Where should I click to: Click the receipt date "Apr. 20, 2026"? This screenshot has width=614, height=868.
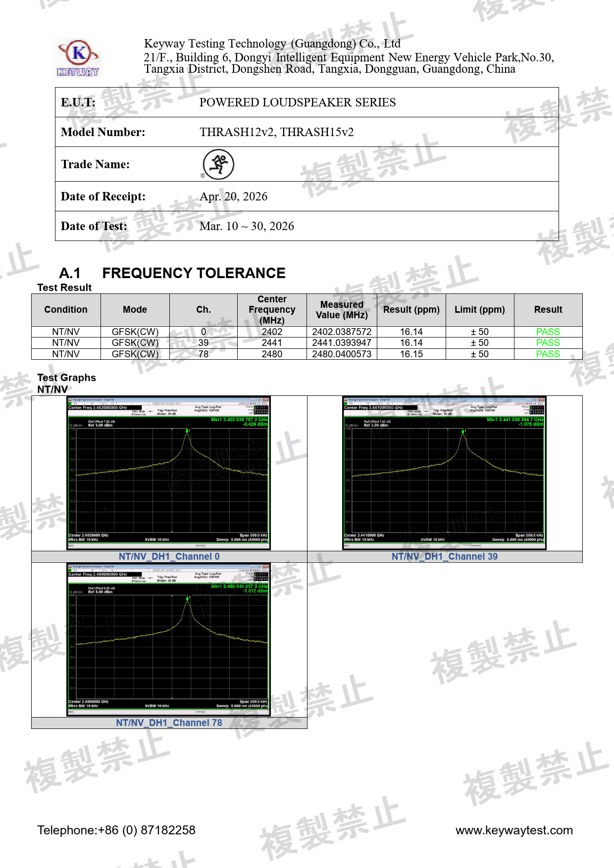coord(233,196)
